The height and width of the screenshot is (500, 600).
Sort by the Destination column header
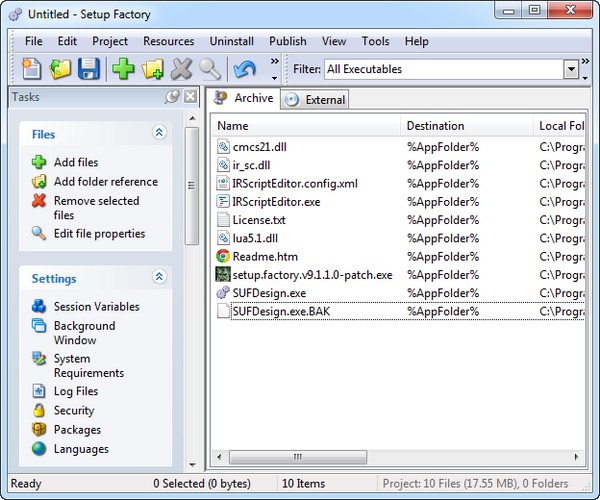(x=435, y=126)
